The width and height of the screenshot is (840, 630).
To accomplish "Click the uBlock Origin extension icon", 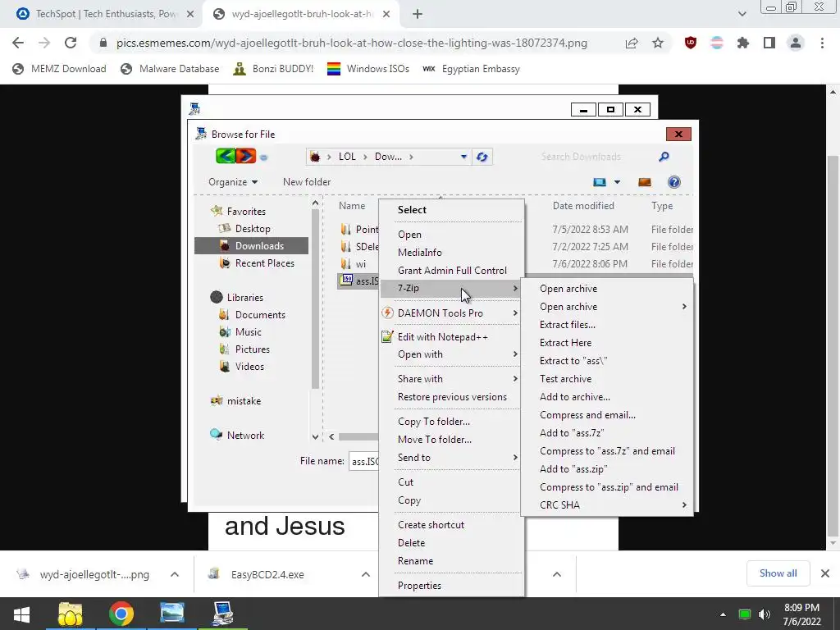I will (691, 43).
